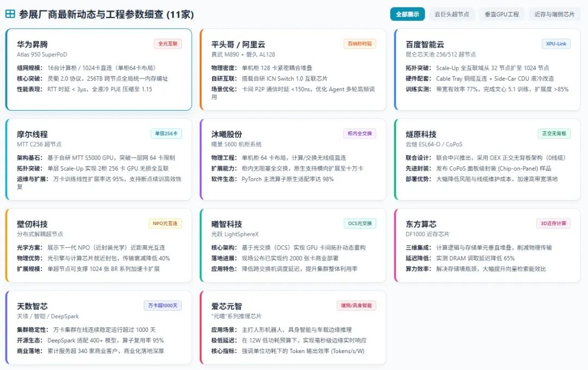Image resolution: width=588 pixels, height=370 pixels.
Task: Click the 真武 M890 + 磐久 AL128 subtitle
Action: click(243, 54)
